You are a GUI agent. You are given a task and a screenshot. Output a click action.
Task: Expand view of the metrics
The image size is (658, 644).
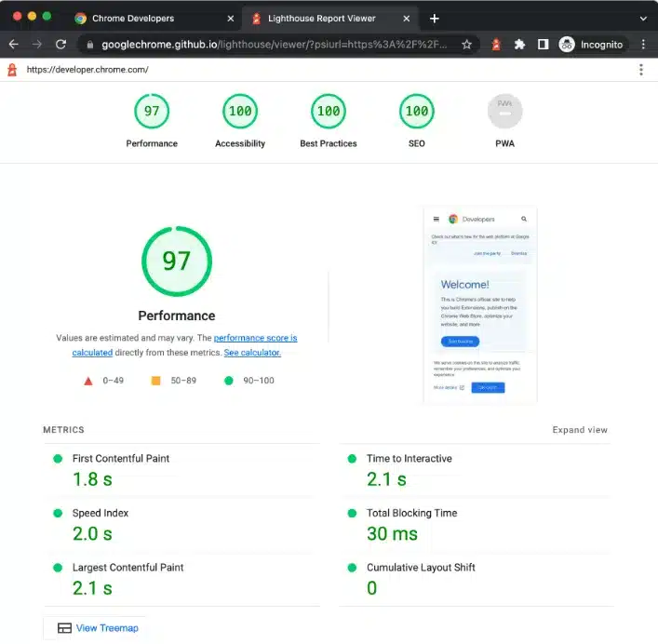click(580, 430)
